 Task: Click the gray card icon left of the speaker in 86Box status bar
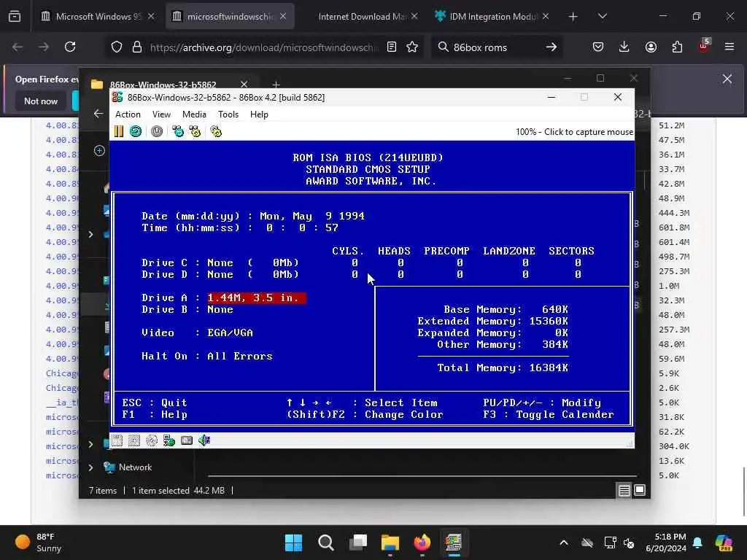point(187,440)
